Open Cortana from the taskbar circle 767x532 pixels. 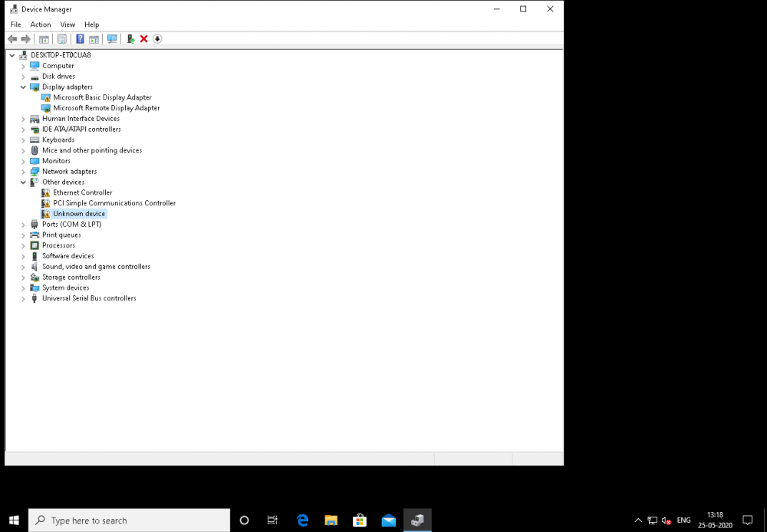tap(244, 521)
